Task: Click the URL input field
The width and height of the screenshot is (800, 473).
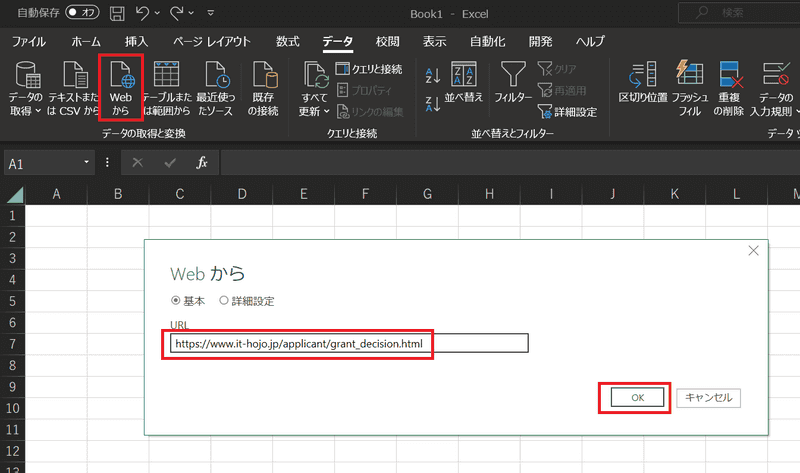Action: (x=348, y=343)
